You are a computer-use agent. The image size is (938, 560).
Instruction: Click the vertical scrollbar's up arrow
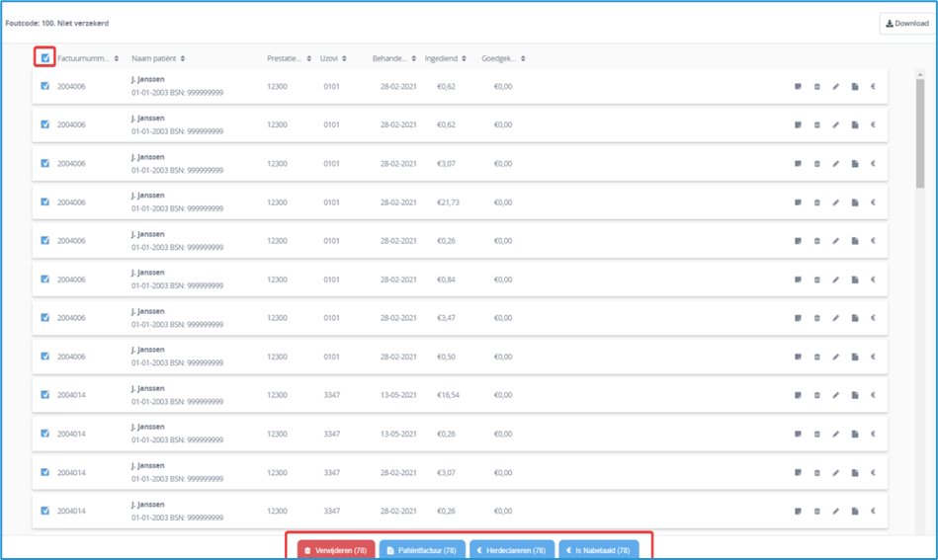(921, 74)
